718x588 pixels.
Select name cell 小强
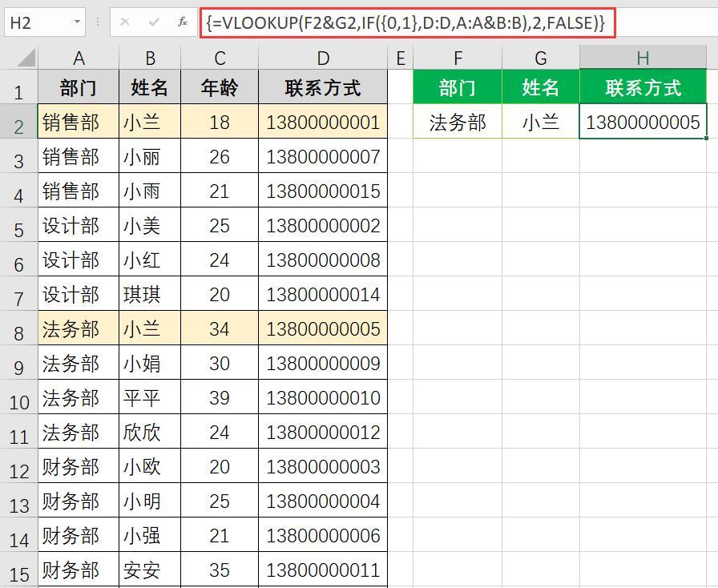pyautogui.click(x=150, y=535)
